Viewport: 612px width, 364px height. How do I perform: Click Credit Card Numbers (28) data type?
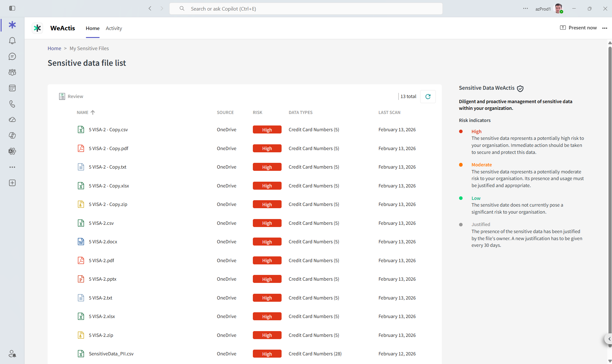tap(315, 354)
